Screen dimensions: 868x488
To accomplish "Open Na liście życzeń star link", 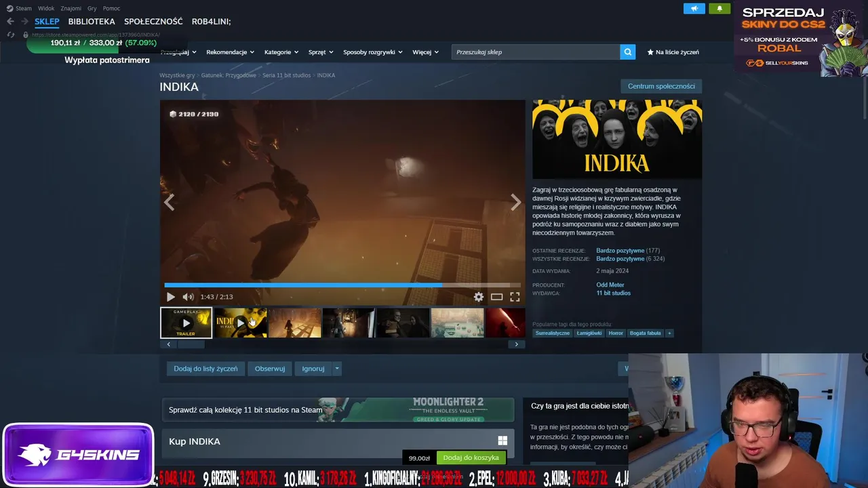I will tap(673, 52).
